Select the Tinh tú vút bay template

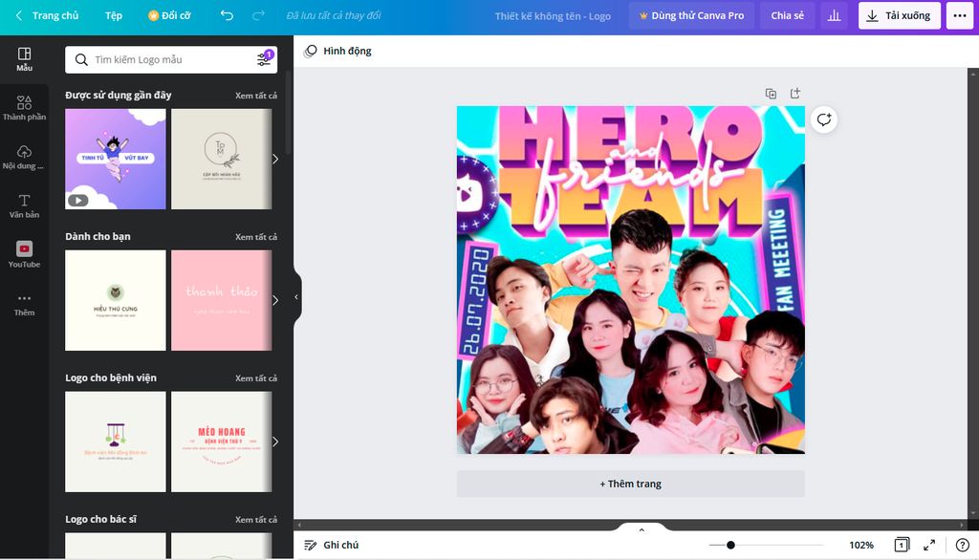[116, 160]
